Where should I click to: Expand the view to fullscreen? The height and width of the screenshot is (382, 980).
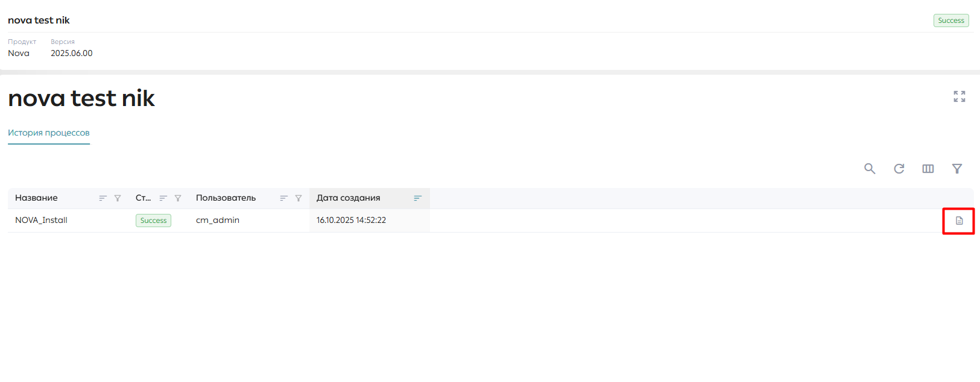959,96
